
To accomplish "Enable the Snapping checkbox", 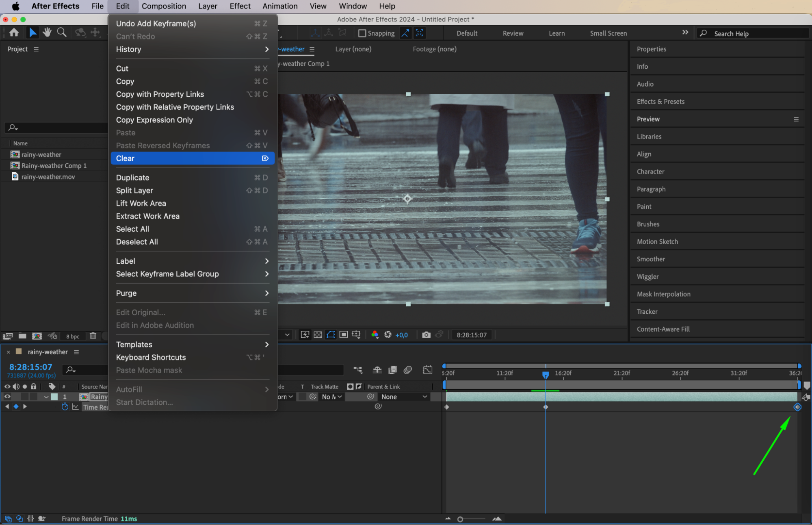I will [362, 33].
